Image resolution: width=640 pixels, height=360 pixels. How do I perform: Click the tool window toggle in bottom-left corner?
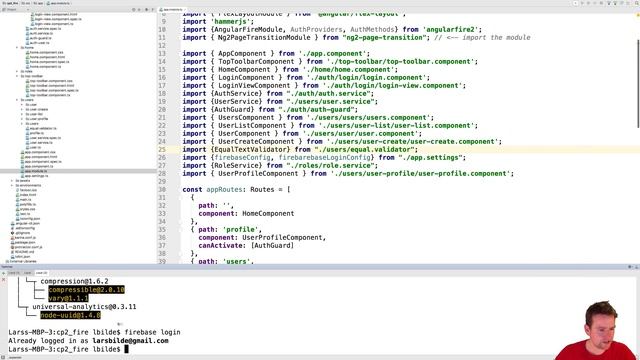(x=3, y=358)
